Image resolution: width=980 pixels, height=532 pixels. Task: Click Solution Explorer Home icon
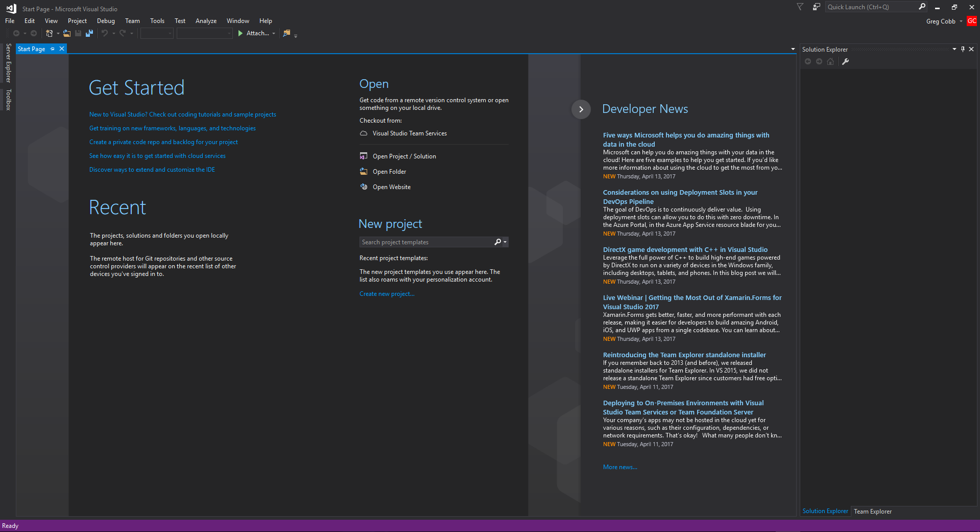tap(830, 61)
